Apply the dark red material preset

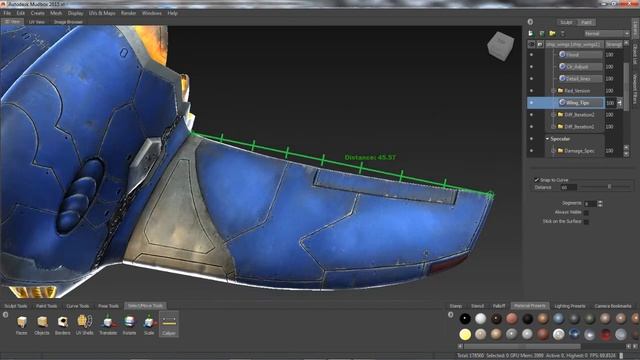pos(605,335)
